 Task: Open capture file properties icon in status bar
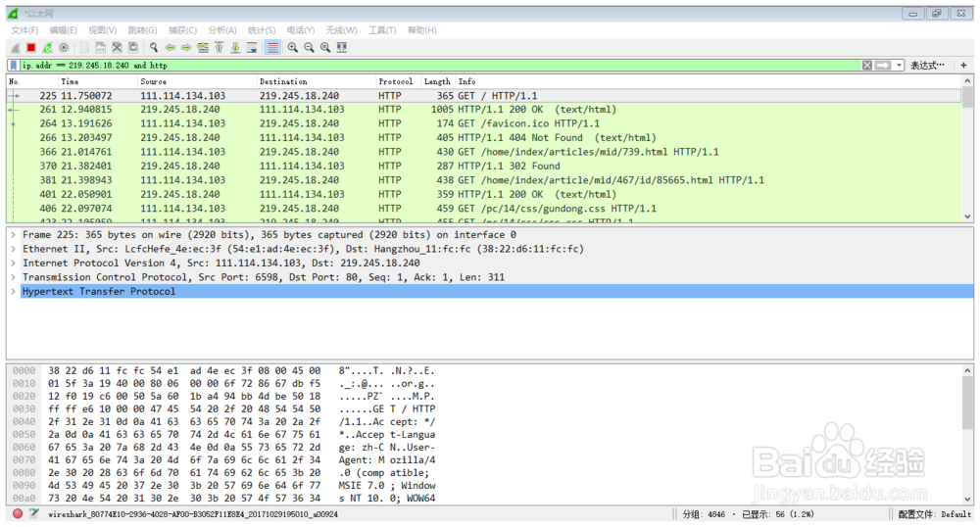coord(33,514)
